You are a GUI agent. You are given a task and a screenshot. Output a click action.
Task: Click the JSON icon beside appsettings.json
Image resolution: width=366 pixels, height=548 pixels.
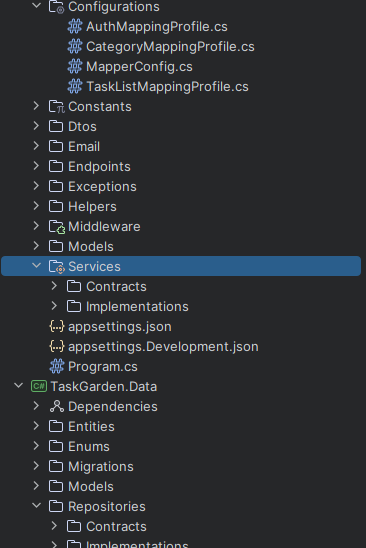(x=57, y=326)
